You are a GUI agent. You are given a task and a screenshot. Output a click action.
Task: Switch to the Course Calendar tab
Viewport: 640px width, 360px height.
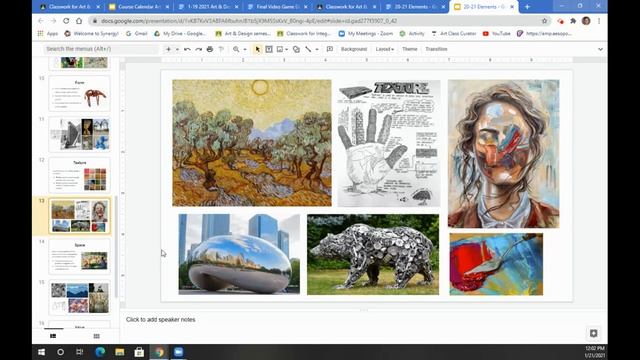pyautogui.click(x=139, y=7)
